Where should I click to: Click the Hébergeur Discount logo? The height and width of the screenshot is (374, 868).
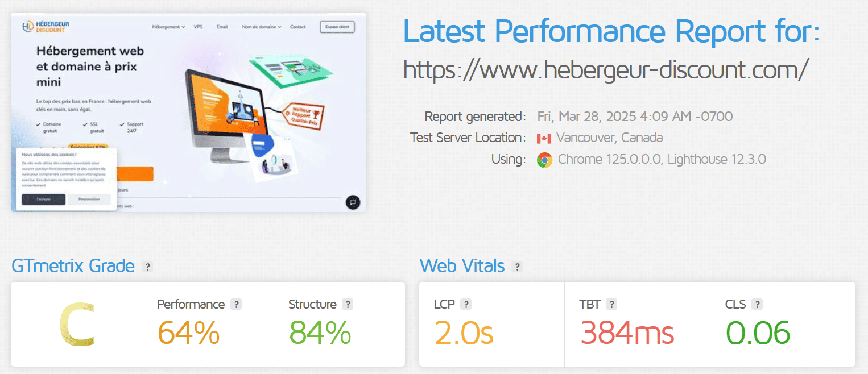(x=46, y=27)
